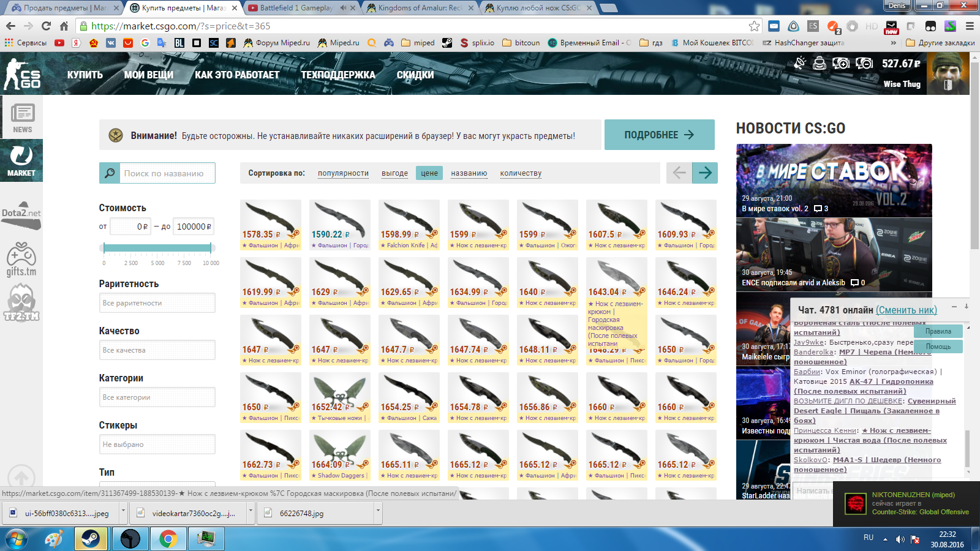The width and height of the screenshot is (980, 551).
Task: Open the TF2.TM sidebar icon
Action: (21, 302)
